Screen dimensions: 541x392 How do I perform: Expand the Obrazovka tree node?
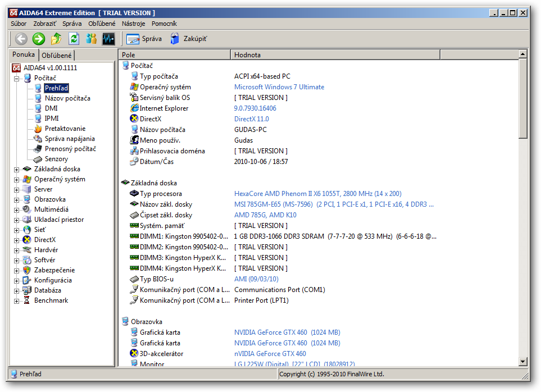(16, 200)
